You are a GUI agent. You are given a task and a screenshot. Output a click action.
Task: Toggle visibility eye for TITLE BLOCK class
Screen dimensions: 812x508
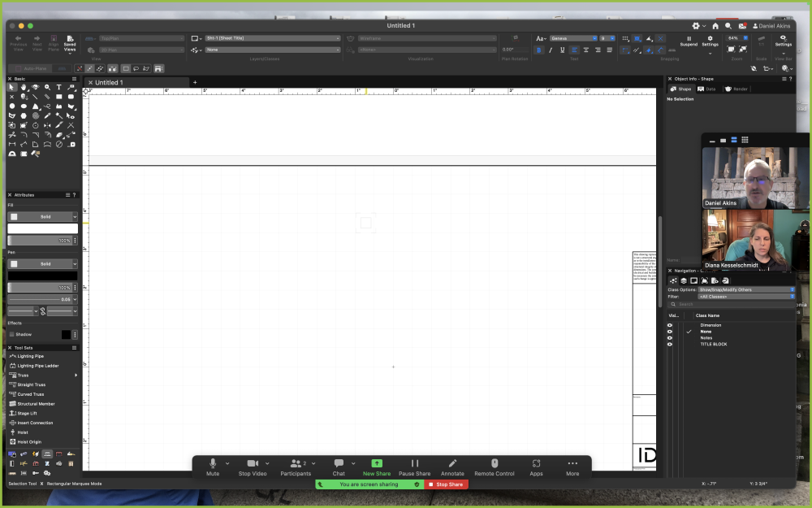(x=670, y=345)
